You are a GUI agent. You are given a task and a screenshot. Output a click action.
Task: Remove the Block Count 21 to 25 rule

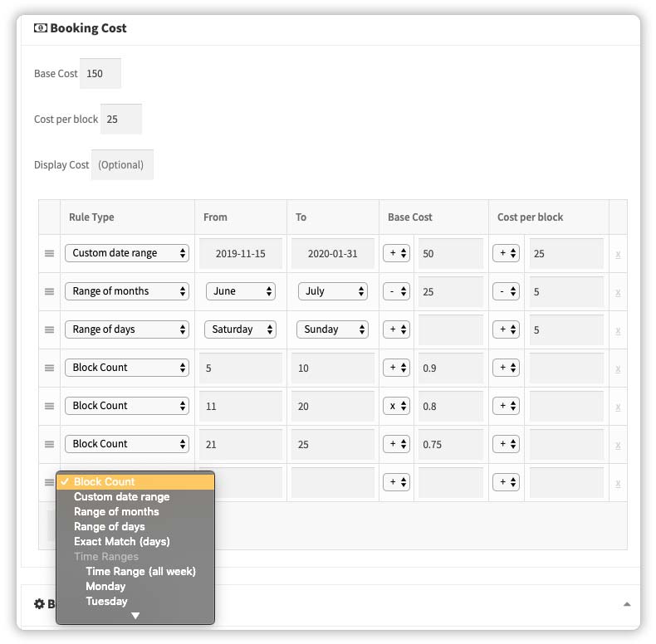618,445
